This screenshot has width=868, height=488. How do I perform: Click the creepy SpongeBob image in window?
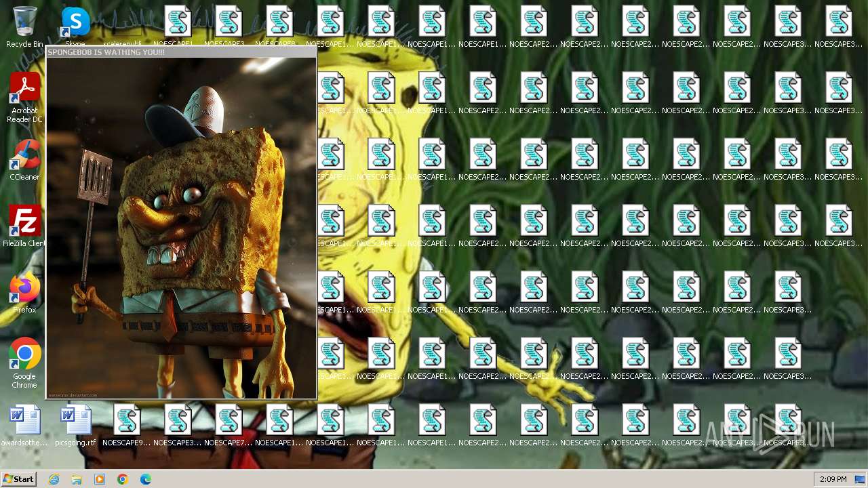pyautogui.click(x=181, y=228)
